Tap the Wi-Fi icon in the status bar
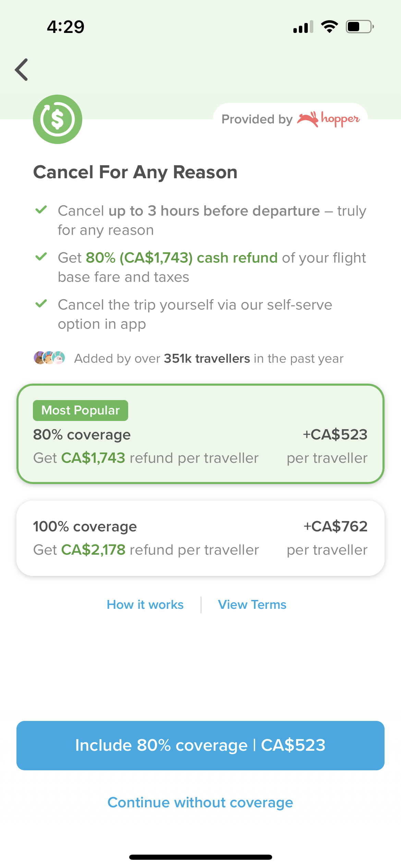This screenshot has width=401, height=868. (329, 26)
